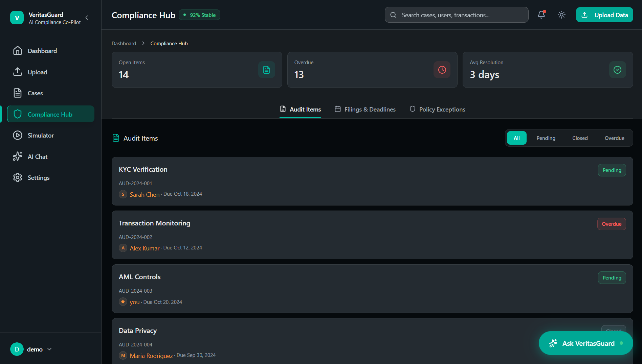Click the VeritasGuard V logo icon
Viewport: 642px width, 364px height.
coord(17,18)
